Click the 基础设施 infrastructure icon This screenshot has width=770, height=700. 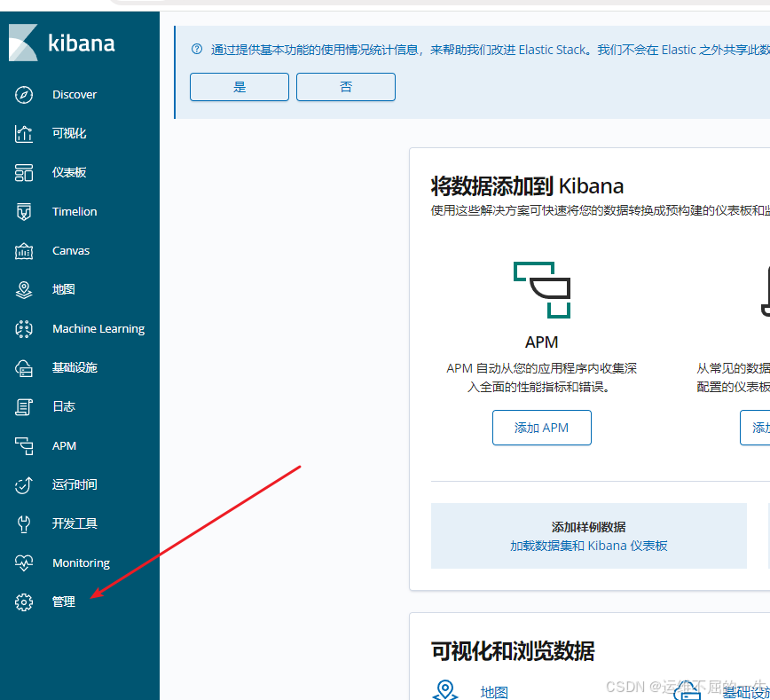click(x=24, y=368)
